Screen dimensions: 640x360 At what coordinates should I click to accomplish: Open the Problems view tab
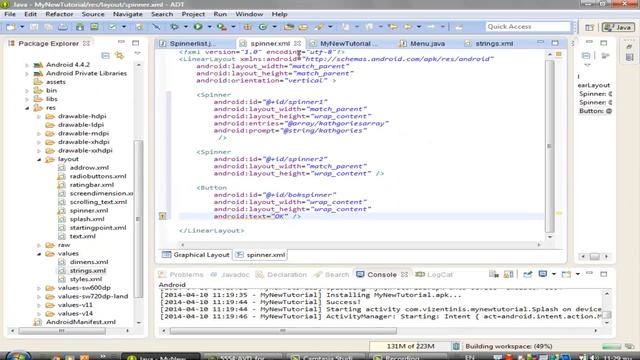coord(181,274)
